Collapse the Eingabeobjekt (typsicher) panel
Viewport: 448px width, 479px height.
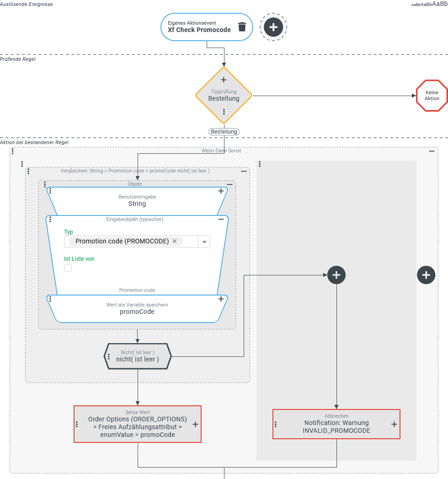click(221, 220)
